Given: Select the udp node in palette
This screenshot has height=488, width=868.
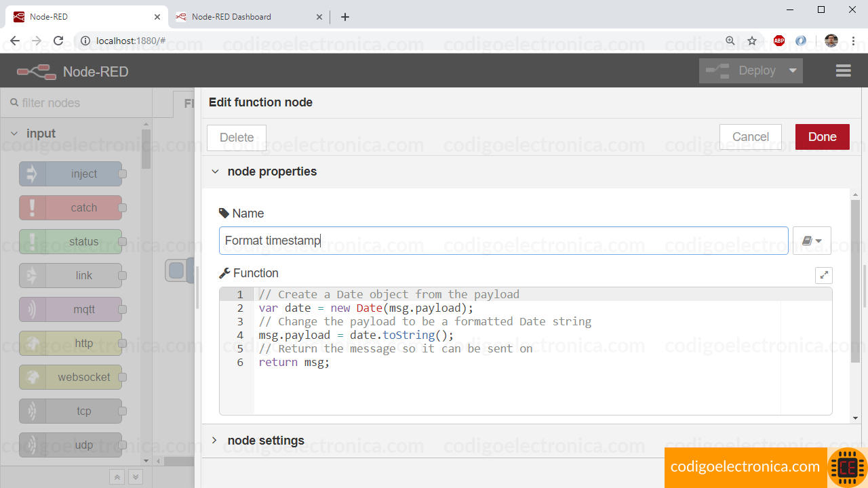Looking at the screenshot, I should (71, 445).
